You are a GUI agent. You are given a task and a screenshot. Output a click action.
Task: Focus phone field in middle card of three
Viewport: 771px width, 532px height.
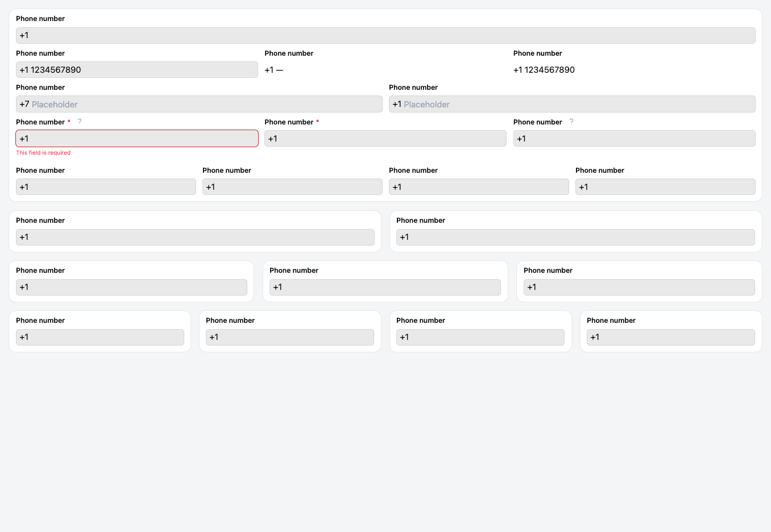click(385, 287)
